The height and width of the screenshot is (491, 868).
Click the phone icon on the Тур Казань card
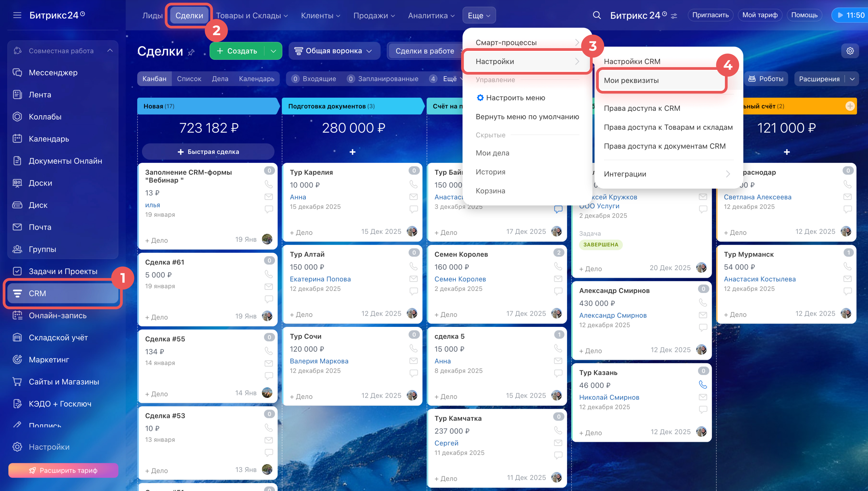coord(703,385)
